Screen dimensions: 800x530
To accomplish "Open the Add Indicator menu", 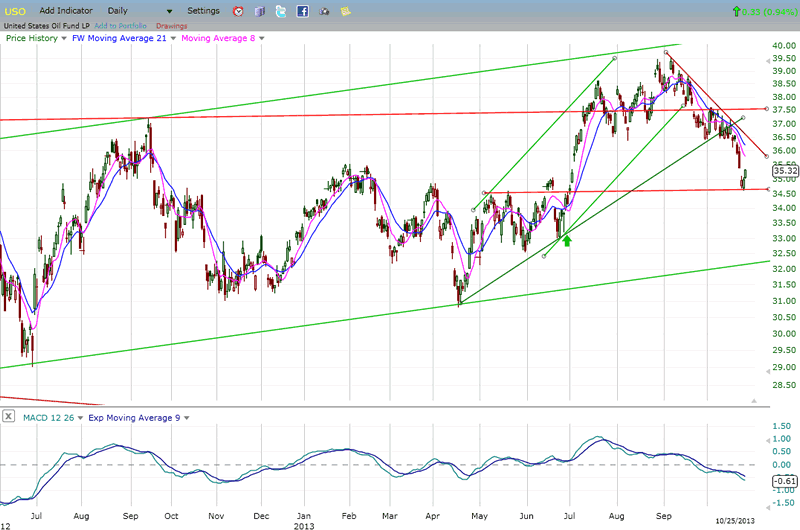I will [68, 11].
